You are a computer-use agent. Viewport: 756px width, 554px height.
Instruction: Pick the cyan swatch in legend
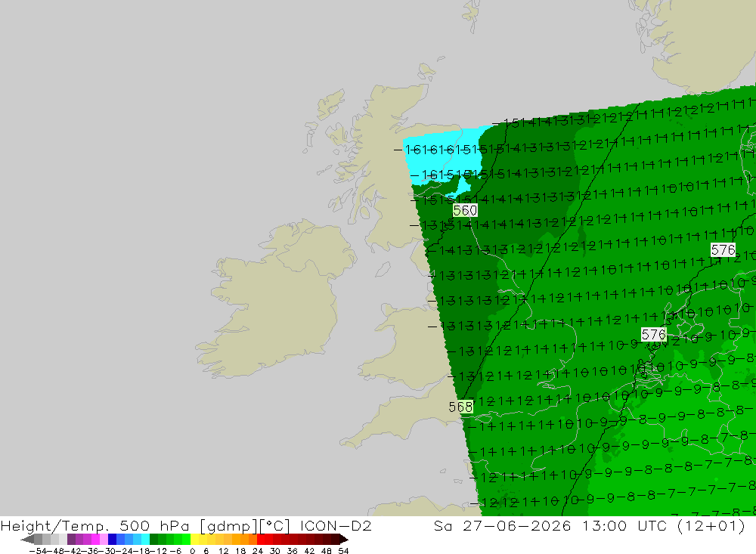coord(145,539)
